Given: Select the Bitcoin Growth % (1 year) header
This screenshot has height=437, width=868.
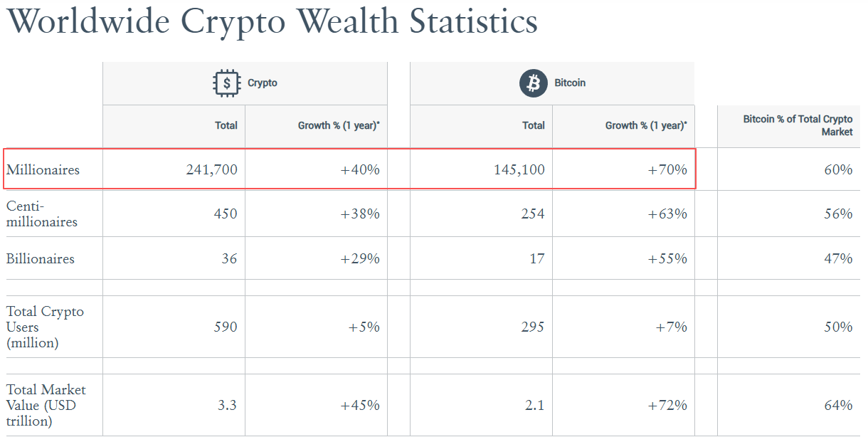Looking at the screenshot, I should coord(646,125).
